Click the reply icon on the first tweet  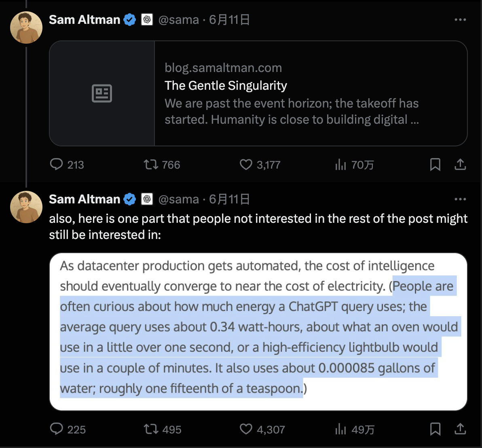pyautogui.click(x=57, y=165)
